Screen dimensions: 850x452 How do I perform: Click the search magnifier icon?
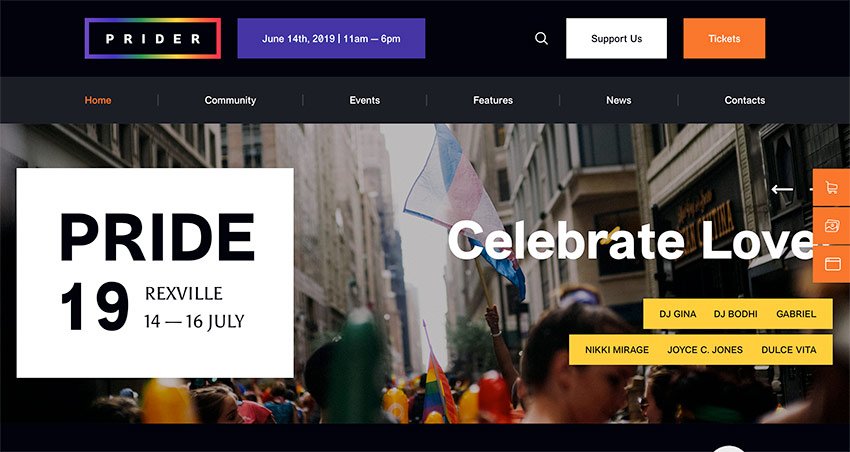541,38
